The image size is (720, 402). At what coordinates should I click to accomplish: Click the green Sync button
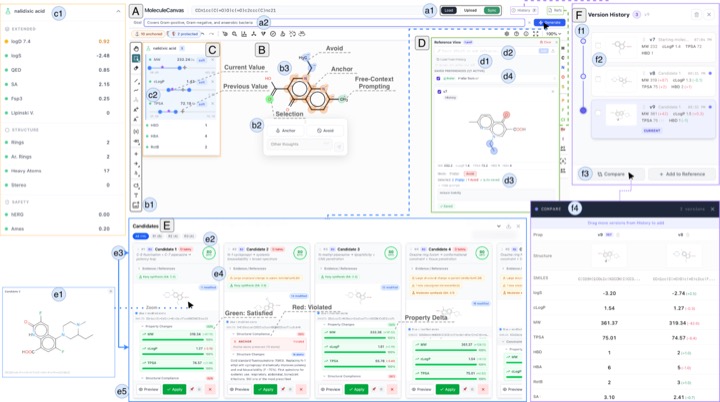click(x=491, y=10)
